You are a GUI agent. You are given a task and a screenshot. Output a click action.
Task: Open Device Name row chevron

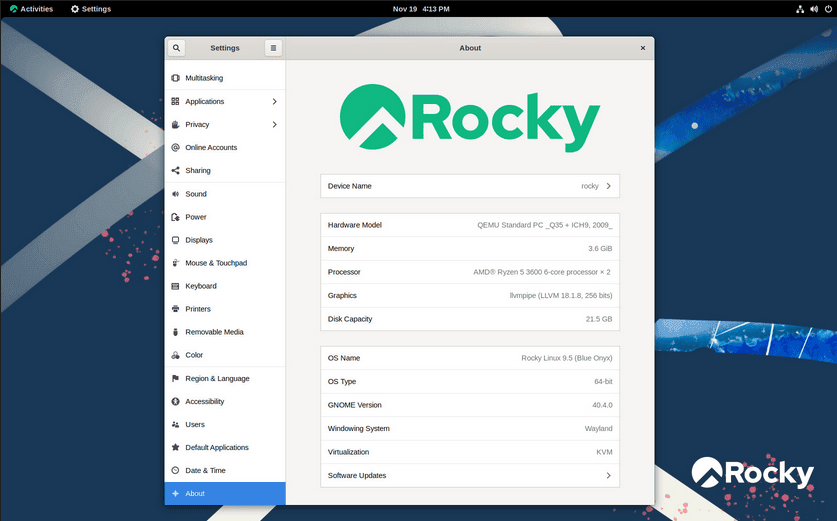tap(609, 186)
